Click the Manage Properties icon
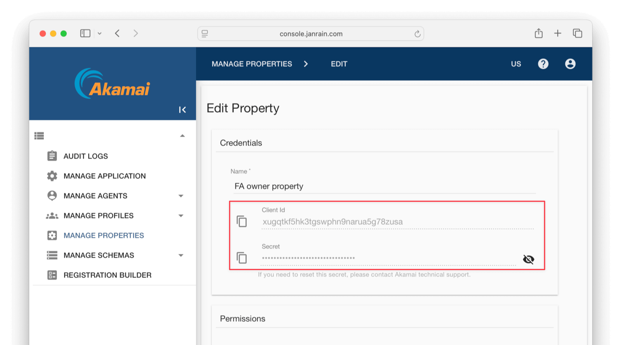The height and width of the screenshot is (345, 644). pyautogui.click(x=52, y=235)
